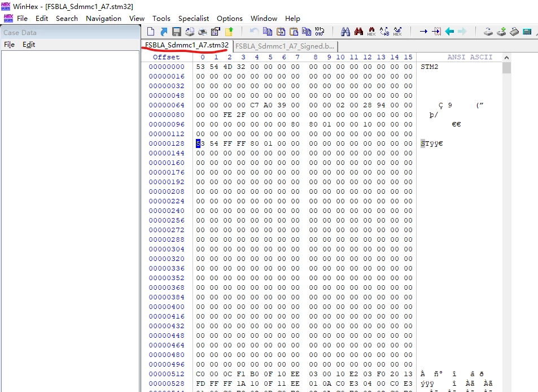
Task: Click the Print icon in the toolbar
Action: click(203, 32)
